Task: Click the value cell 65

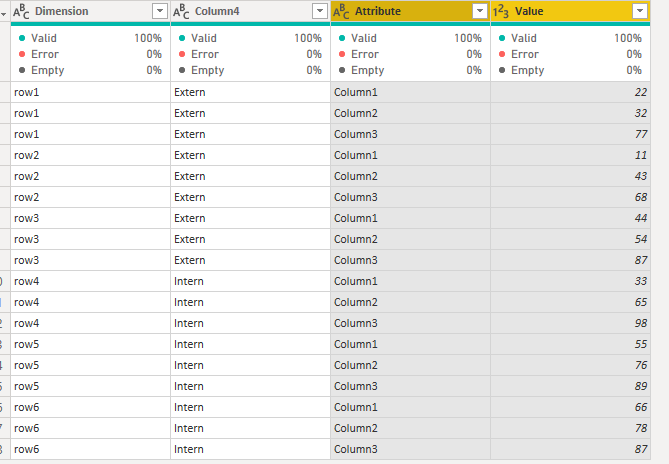Action: pos(570,302)
